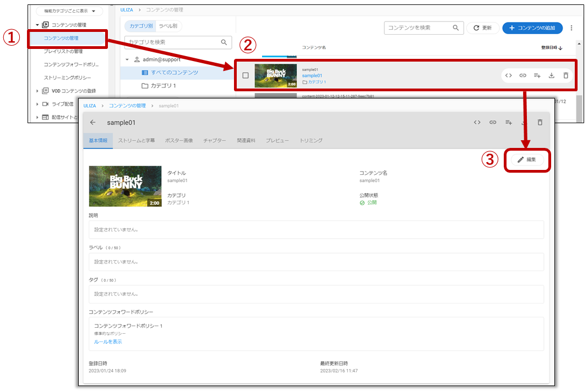Click the copy link icon in sample01 row
588x391 pixels.
coord(523,75)
